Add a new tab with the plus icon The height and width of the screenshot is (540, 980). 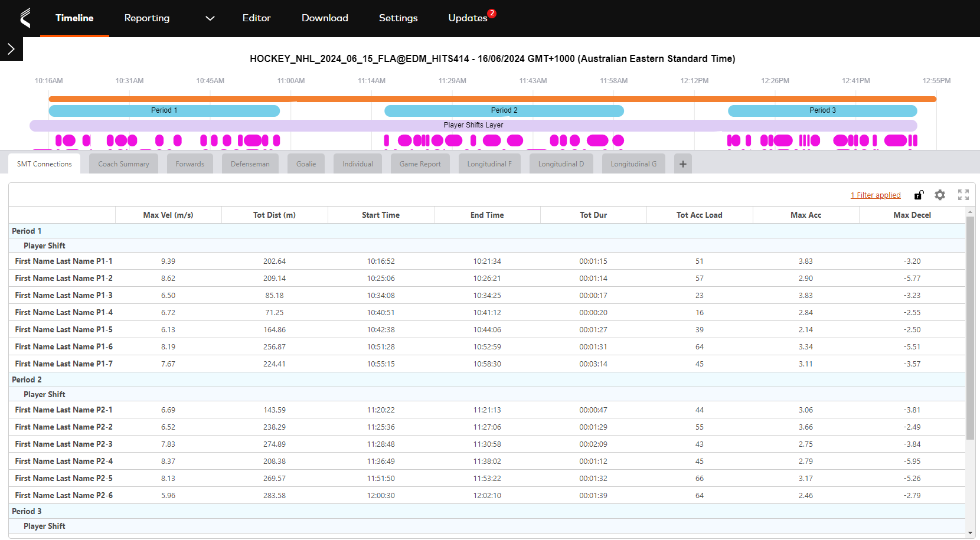coord(682,163)
